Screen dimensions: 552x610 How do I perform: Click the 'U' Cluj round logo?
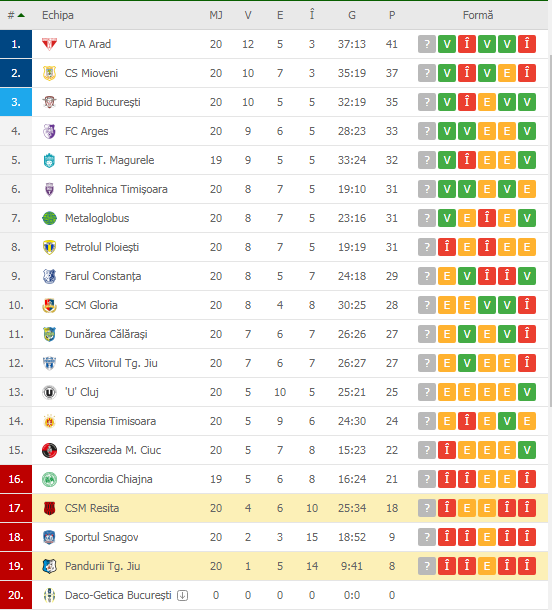49,392
